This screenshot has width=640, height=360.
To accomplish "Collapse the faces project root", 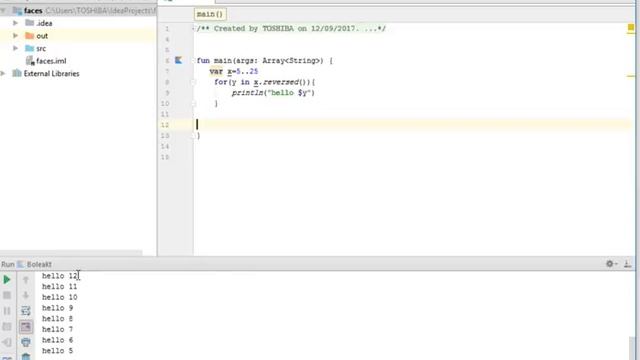I will 3,11.
